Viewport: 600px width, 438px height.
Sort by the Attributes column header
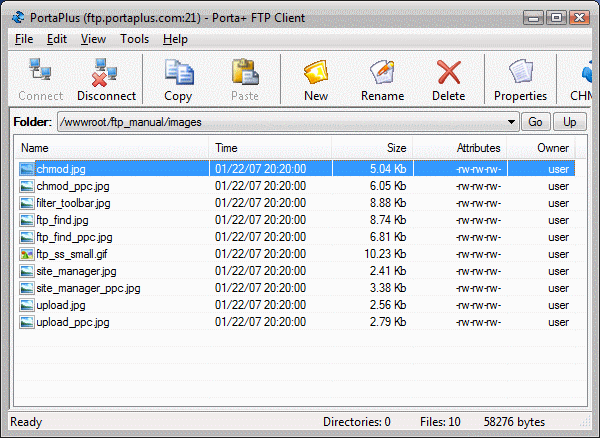pyautogui.click(x=460, y=148)
